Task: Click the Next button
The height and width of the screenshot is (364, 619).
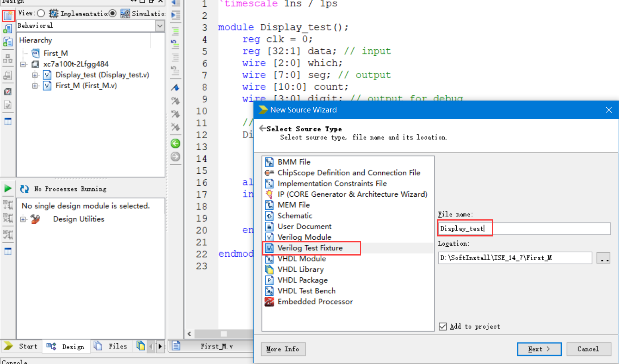Action: click(x=539, y=349)
